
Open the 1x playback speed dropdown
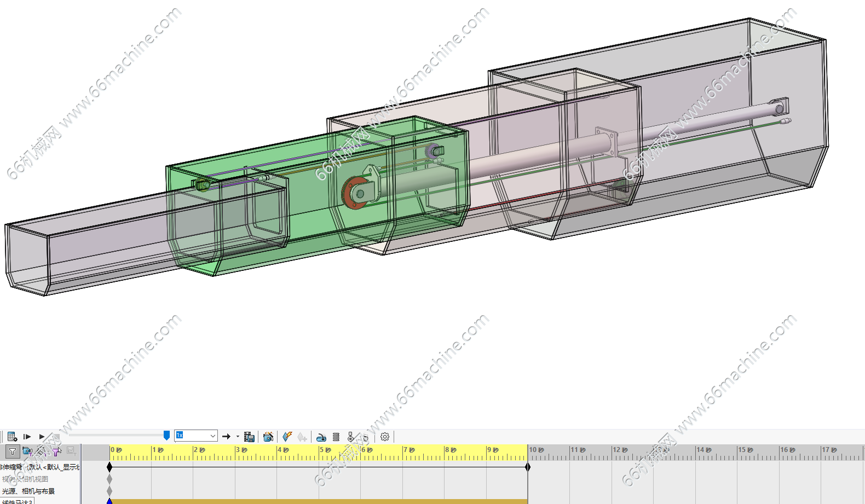[x=212, y=436]
